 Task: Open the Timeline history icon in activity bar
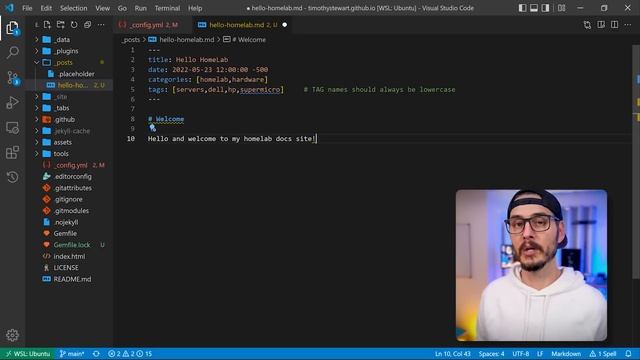pyautogui.click(x=12, y=177)
